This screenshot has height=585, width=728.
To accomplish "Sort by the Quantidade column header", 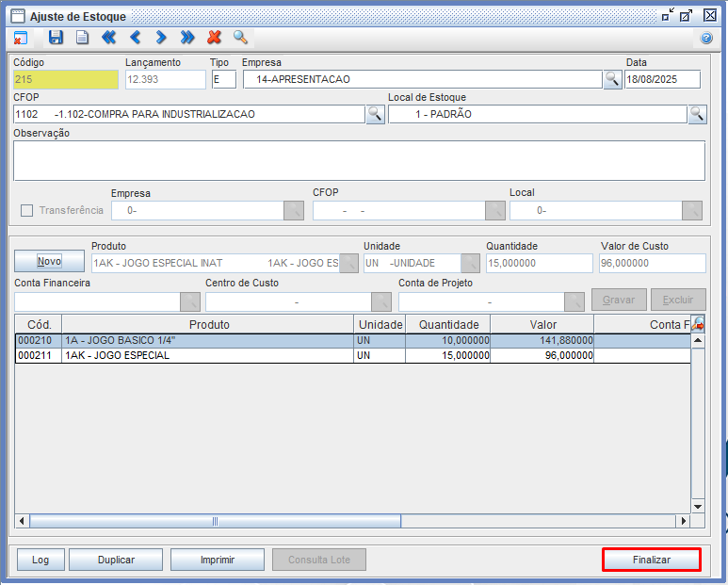I will point(448,324).
